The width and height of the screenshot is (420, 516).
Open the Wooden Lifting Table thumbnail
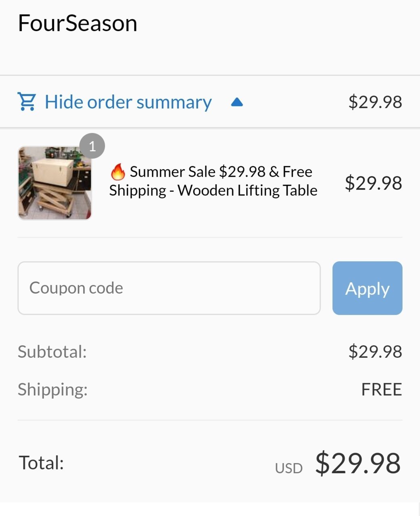tap(55, 183)
